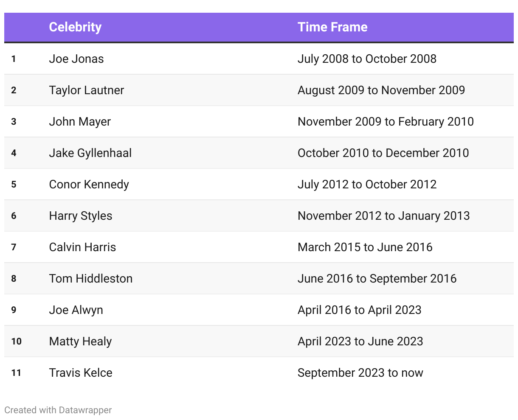Click the Celebrity column header
This screenshot has height=420, width=518.
pos(75,27)
